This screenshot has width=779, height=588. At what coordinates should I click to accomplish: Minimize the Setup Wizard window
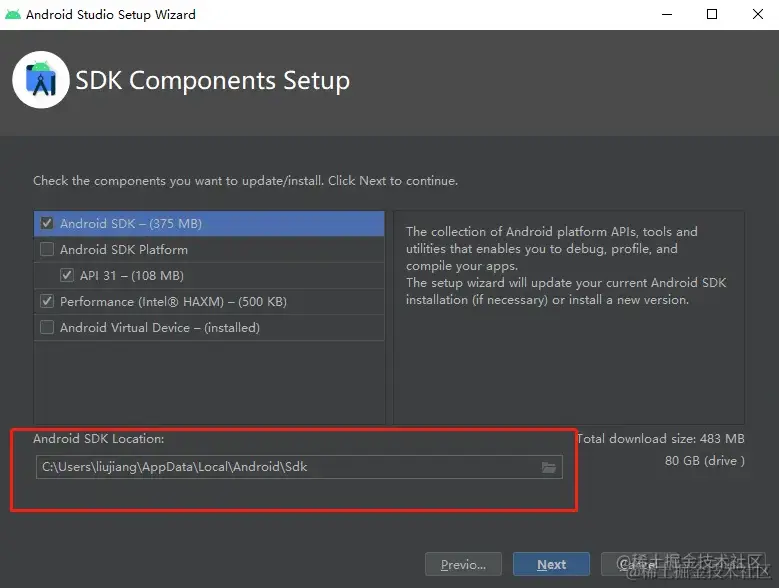(667, 14)
